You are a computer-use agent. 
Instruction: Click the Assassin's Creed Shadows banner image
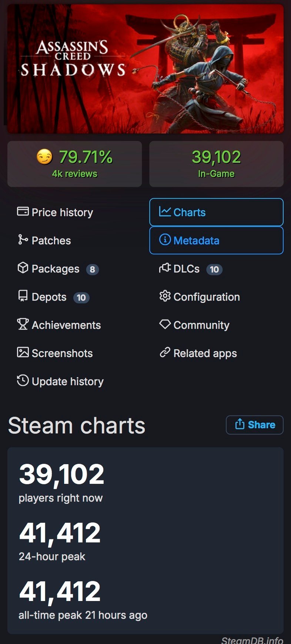pos(145,69)
